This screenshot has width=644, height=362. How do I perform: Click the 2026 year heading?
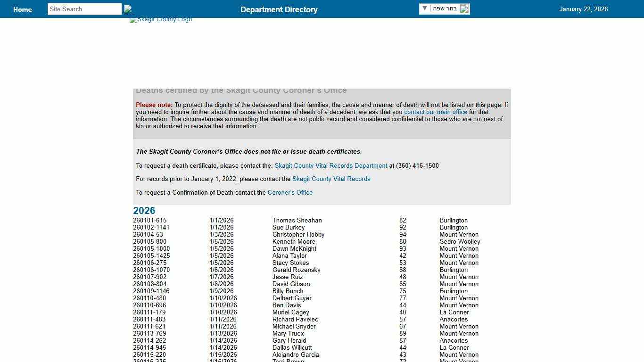(x=144, y=211)
